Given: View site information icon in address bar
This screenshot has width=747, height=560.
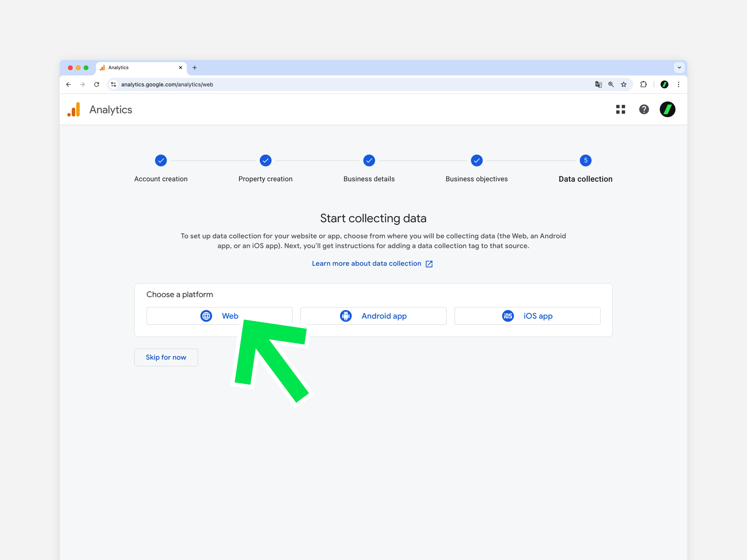Looking at the screenshot, I should pos(114,84).
